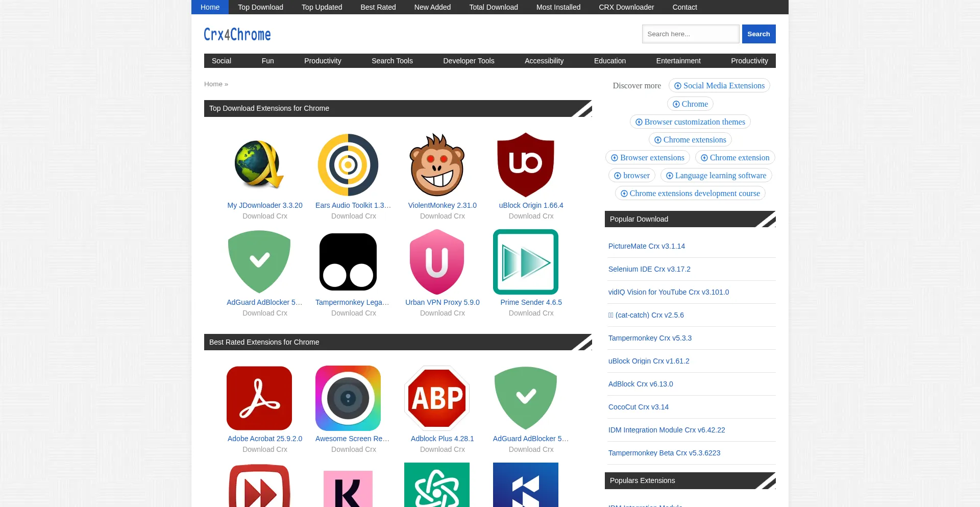Open the Ears Audio Toolkit icon
Image resolution: width=980 pixels, height=507 pixels.
(x=348, y=165)
